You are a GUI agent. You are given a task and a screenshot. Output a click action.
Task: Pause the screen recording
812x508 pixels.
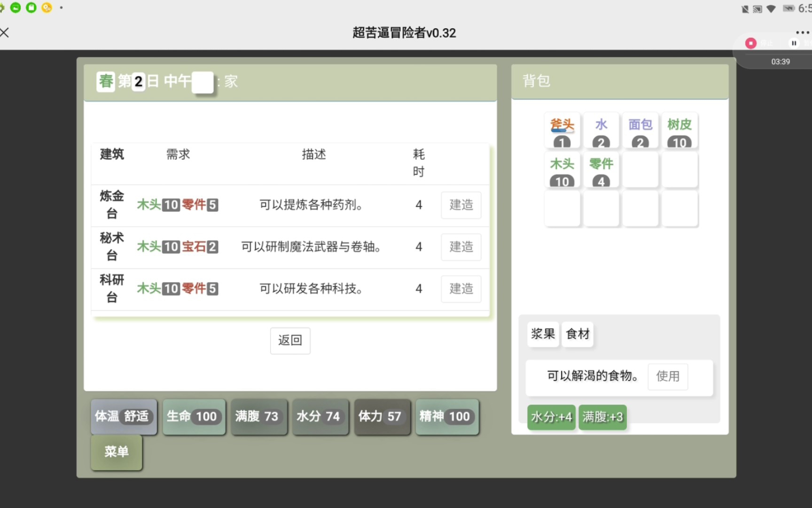(794, 43)
